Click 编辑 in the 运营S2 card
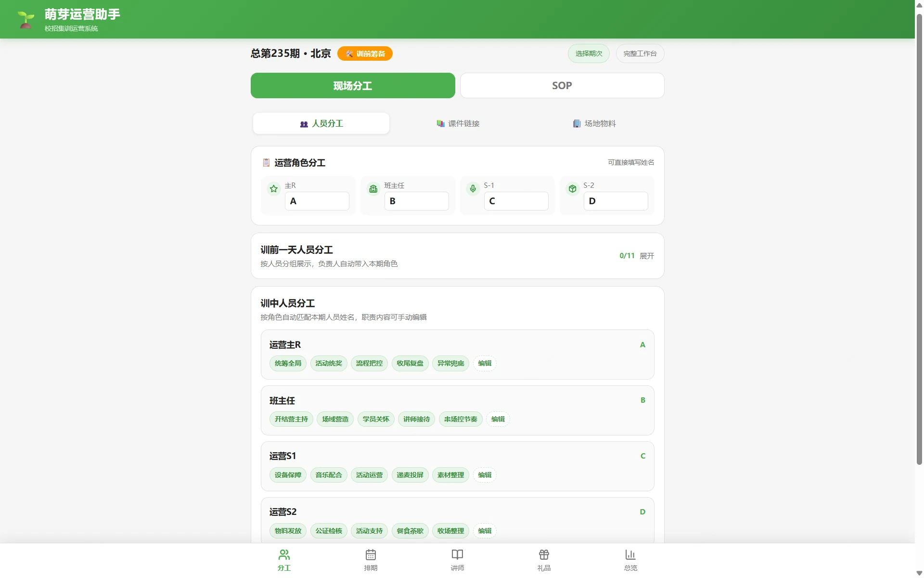 pos(485,531)
